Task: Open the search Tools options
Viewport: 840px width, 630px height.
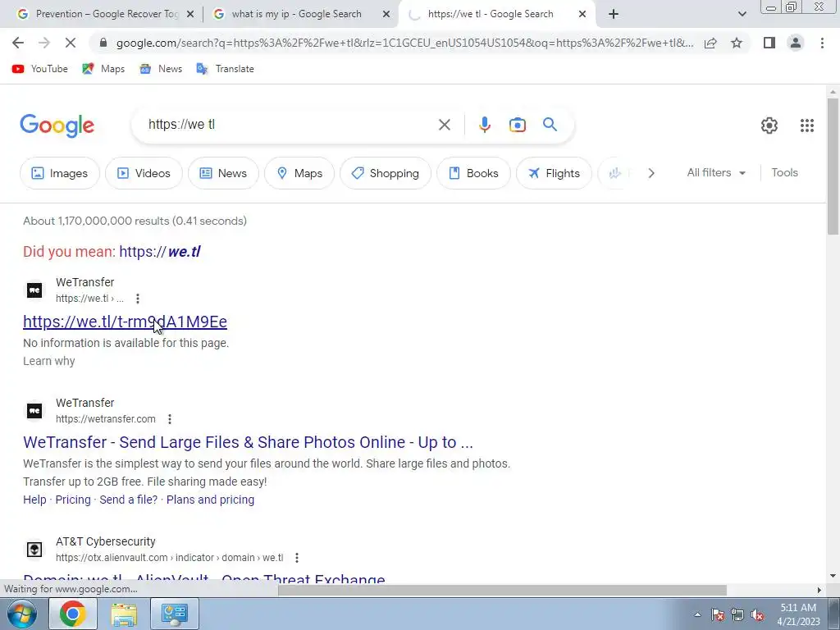Action: tap(784, 172)
